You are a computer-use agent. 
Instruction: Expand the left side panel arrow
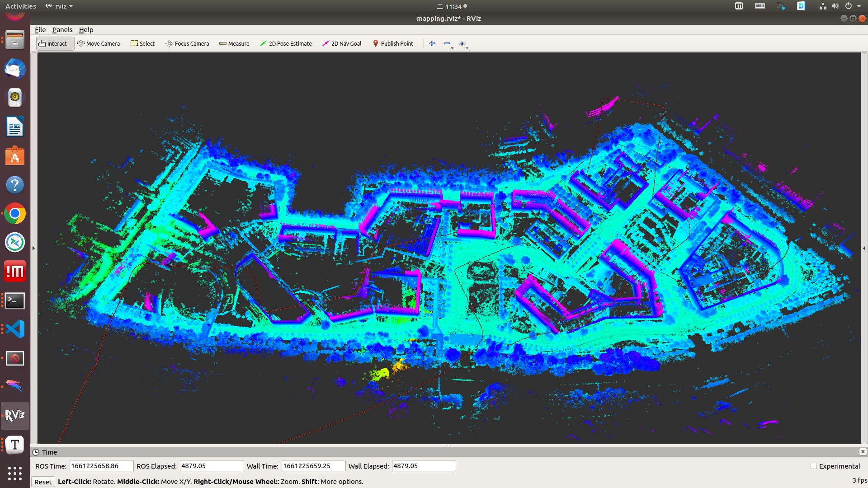(x=33, y=248)
